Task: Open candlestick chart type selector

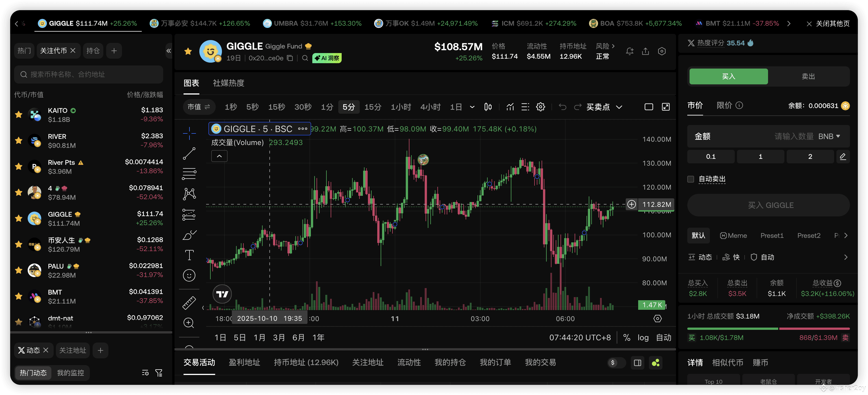Action: click(488, 107)
